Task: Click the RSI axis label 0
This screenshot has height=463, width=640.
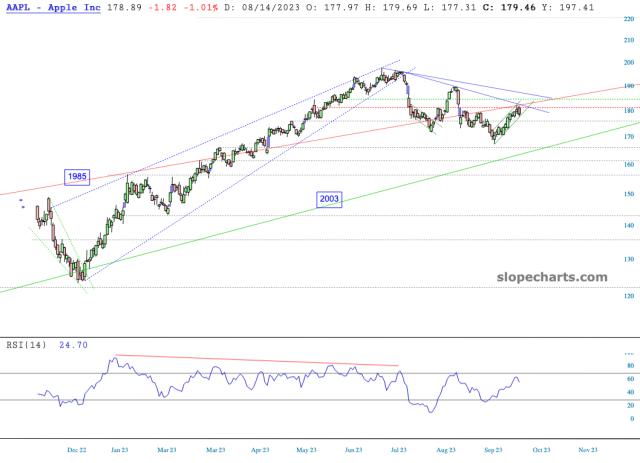Action: pyautogui.click(x=632, y=419)
